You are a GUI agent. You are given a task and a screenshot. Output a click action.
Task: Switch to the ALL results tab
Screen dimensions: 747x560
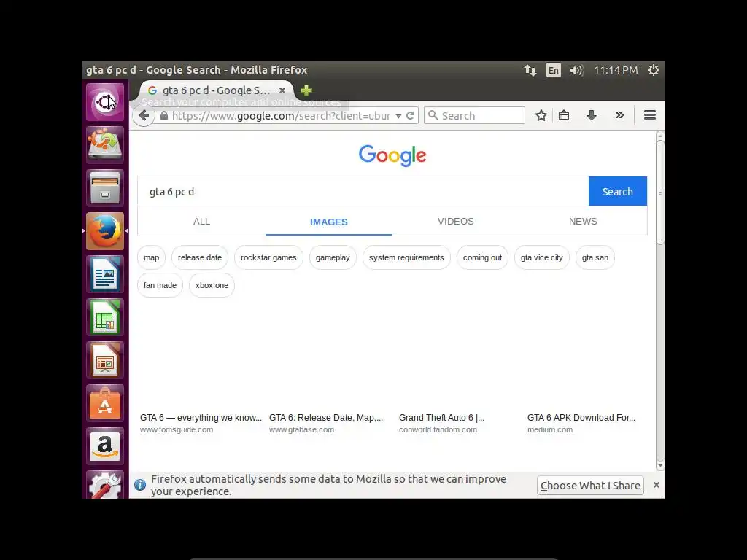(201, 222)
